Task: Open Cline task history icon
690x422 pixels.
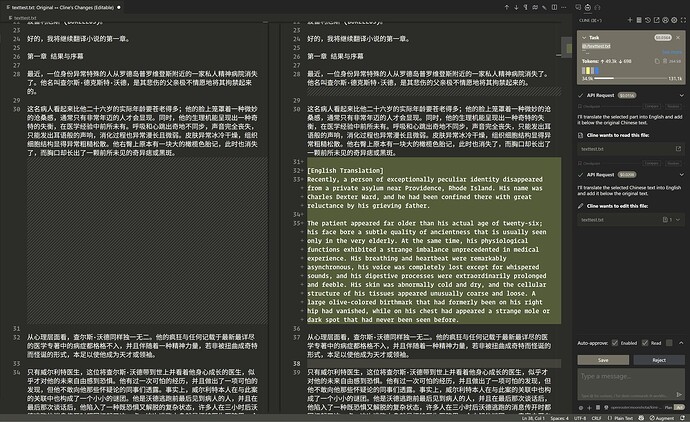Action: tap(648, 20)
